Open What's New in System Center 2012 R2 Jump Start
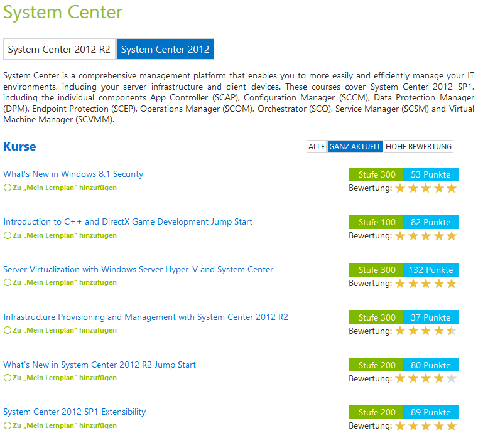483x448 pixels. [x=99, y=365]
